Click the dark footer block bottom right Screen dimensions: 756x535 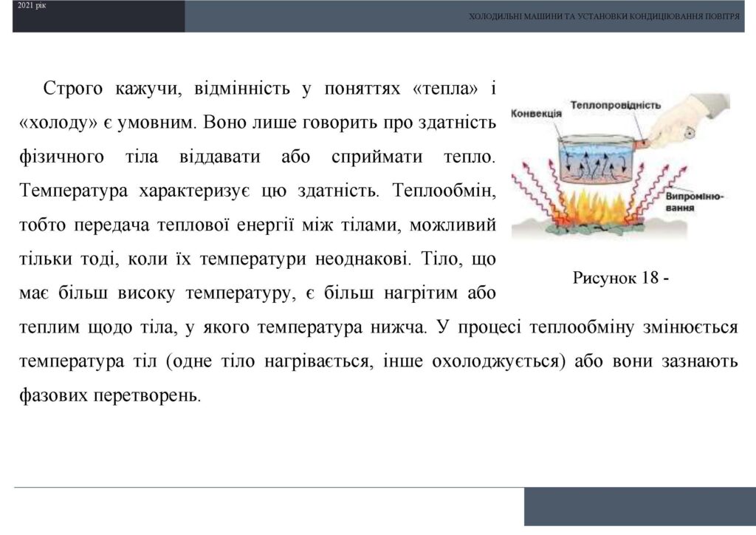[x=640, y=506]
